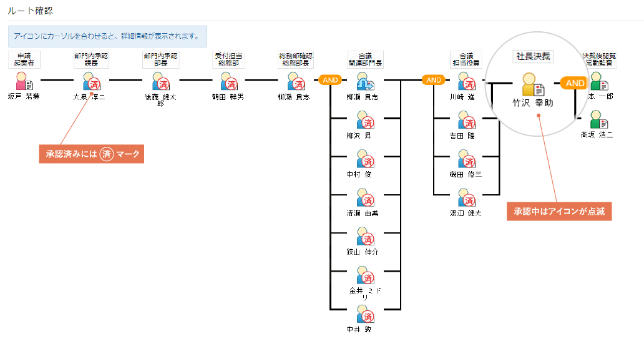The width and height of the screenshot is (644, 341).
Task: Select green auditor icon for 高坂 浩二
Action: click(x=599, y=119)
